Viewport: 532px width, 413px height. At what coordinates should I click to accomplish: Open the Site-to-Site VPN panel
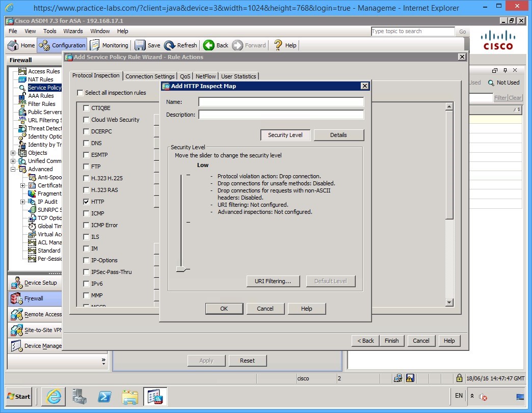(x=34, y=330)
